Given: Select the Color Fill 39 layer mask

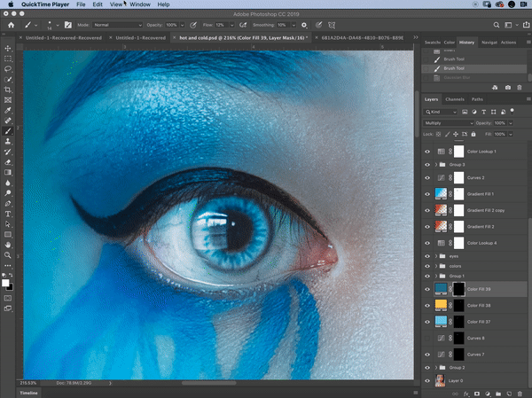Looking at the screenshot, I should [x=458, y=289].
